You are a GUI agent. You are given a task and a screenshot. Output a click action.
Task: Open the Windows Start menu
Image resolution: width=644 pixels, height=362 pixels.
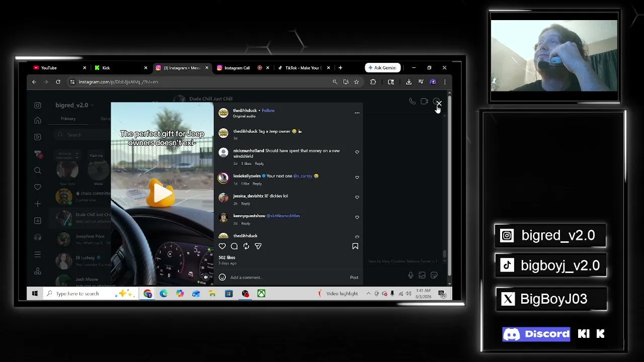pyautogui.click(x=35, y=294)
